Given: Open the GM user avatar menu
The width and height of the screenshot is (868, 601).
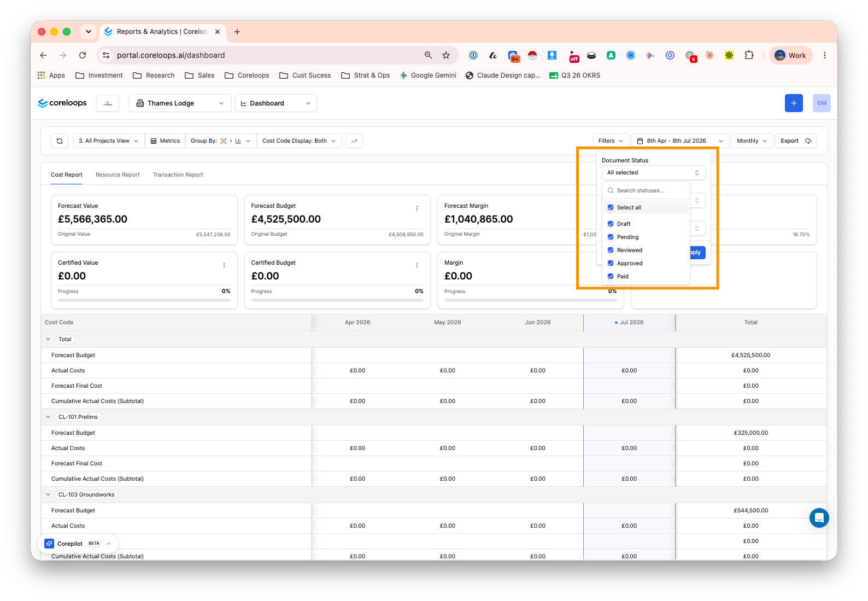Looking at the screenshot, I should click(822, 103).
